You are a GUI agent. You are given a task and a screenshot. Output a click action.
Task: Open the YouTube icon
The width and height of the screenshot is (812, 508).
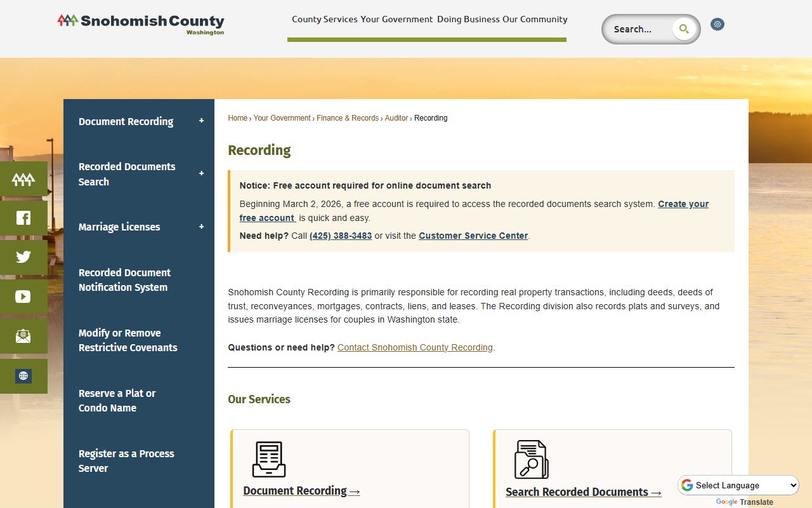tap(23, 297)
